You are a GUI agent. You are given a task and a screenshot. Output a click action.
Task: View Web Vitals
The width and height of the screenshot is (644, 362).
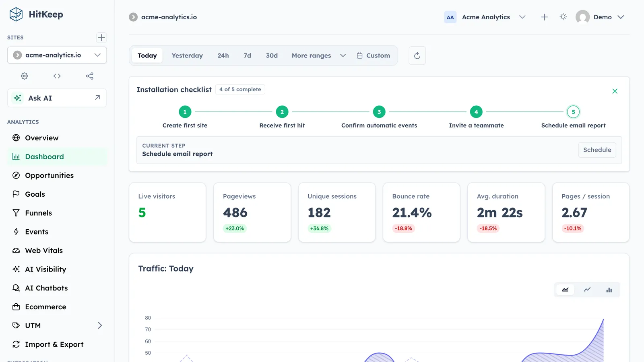pos(57,251)
